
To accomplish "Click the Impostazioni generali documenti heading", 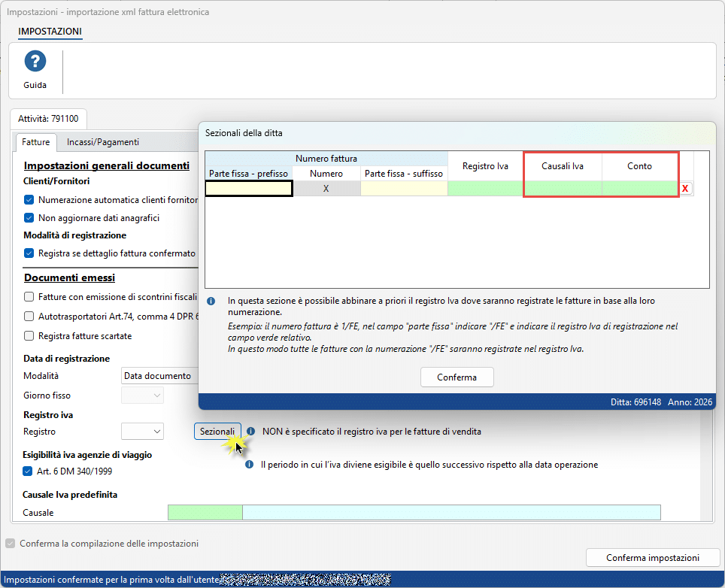I will tap(106, 165).
